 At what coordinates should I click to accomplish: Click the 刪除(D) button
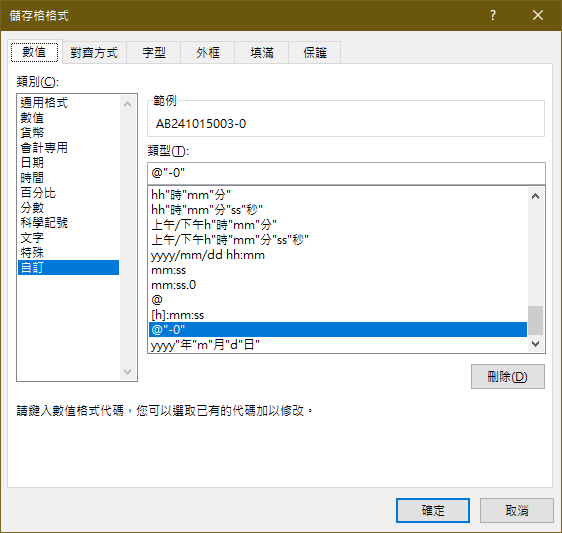tap(508, 376)
